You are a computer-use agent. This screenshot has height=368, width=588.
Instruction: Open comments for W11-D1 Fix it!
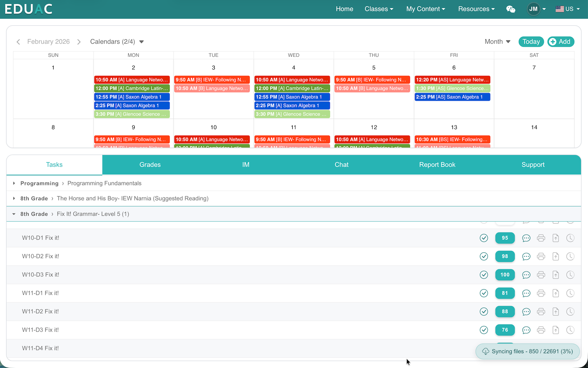pos(526,293)
